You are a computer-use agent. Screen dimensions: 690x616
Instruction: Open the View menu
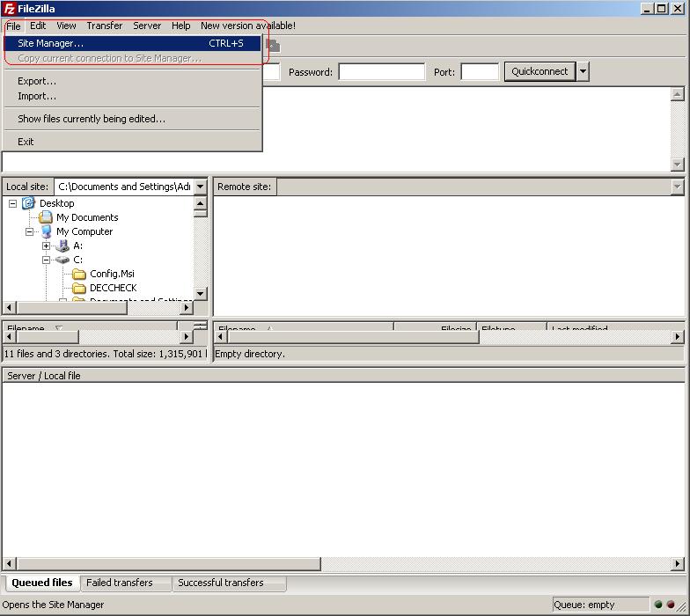pyautogui.click(x=66, y=26)
